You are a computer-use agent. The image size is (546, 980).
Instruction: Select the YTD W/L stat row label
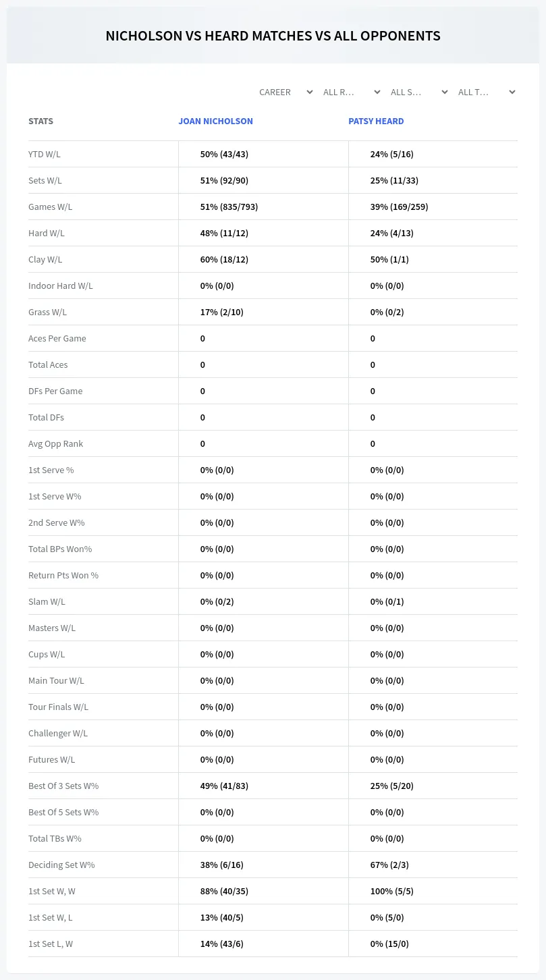coord(45,154)
